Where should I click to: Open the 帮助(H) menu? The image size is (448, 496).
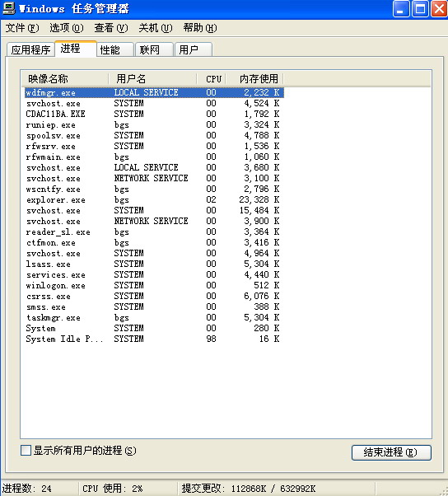[x=200, y=28]
